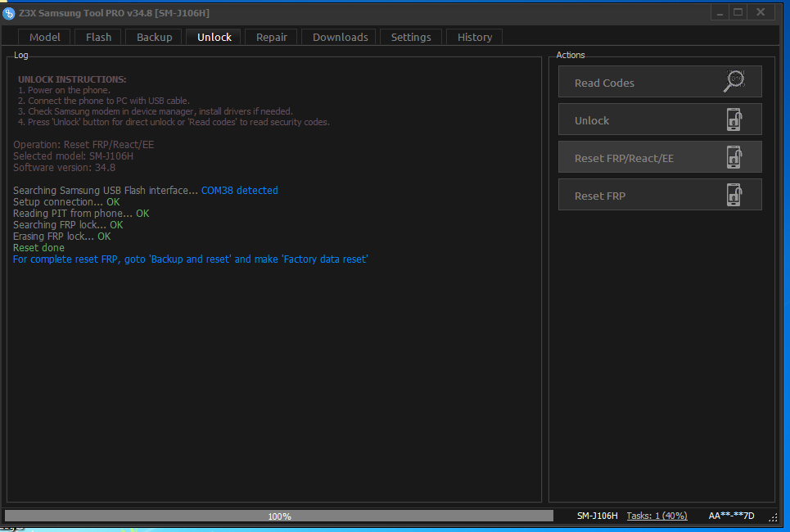Open the Tasks: 1 (40%) link
790x532 pixels.
[657, 516]
